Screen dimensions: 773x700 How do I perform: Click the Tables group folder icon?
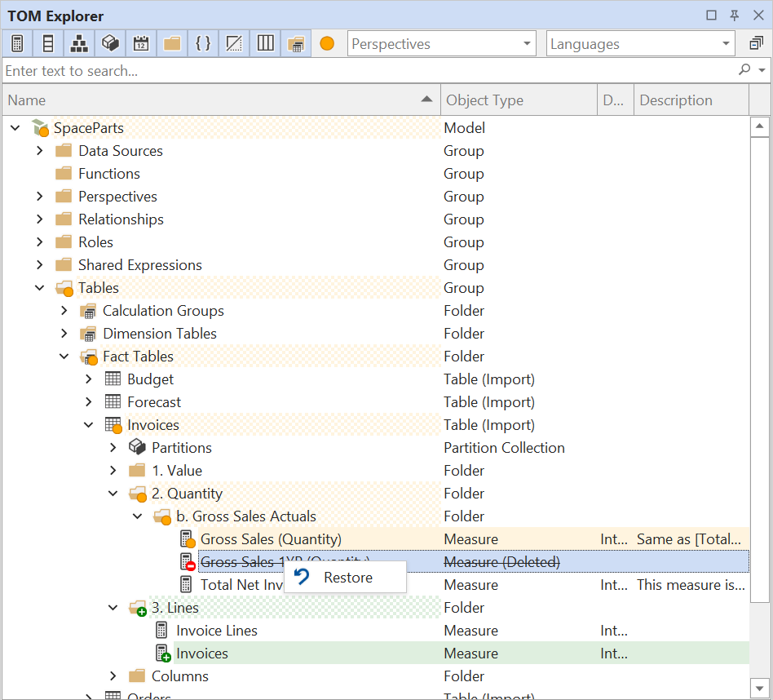[x=64, y=288]
